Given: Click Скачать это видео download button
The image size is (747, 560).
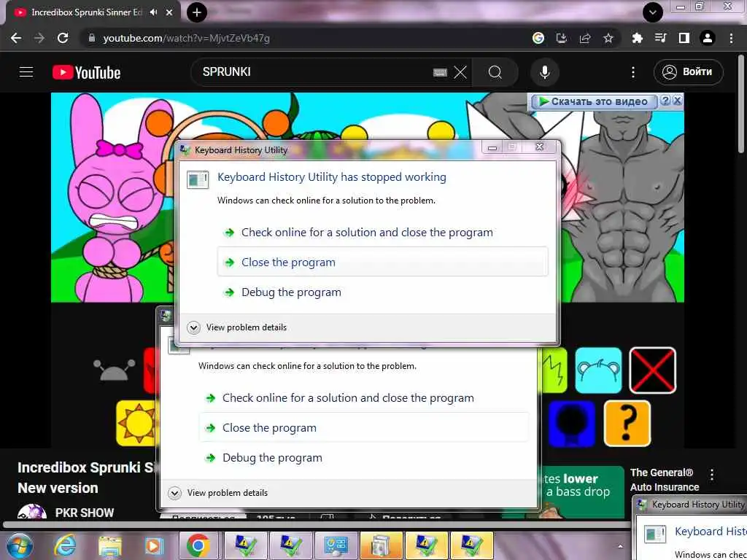Looking at the screenshot, I should pos(592,101).
